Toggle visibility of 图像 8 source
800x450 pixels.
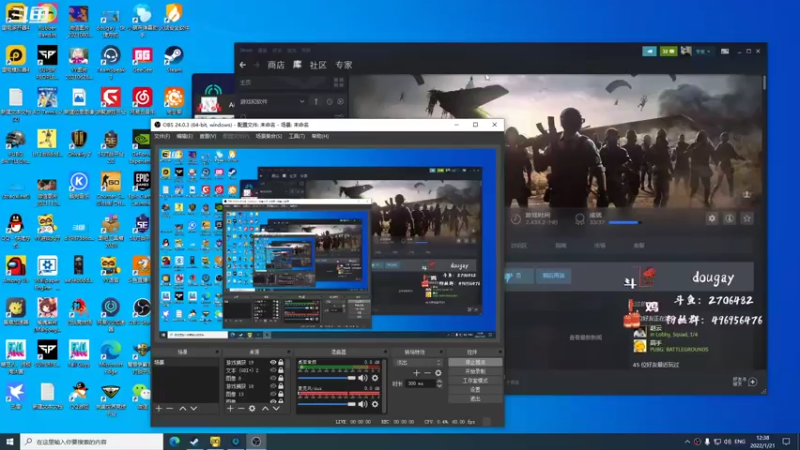coord(273,378)
